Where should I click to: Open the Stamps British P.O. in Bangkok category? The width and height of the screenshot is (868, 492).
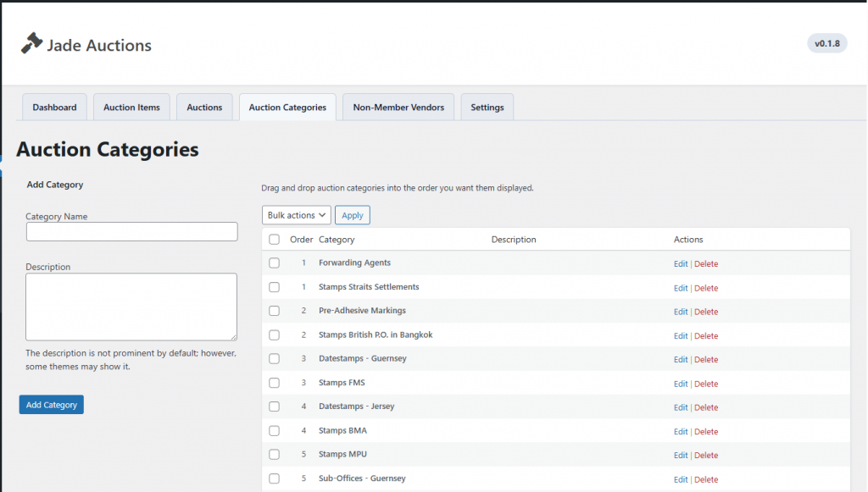pos(376,334)
